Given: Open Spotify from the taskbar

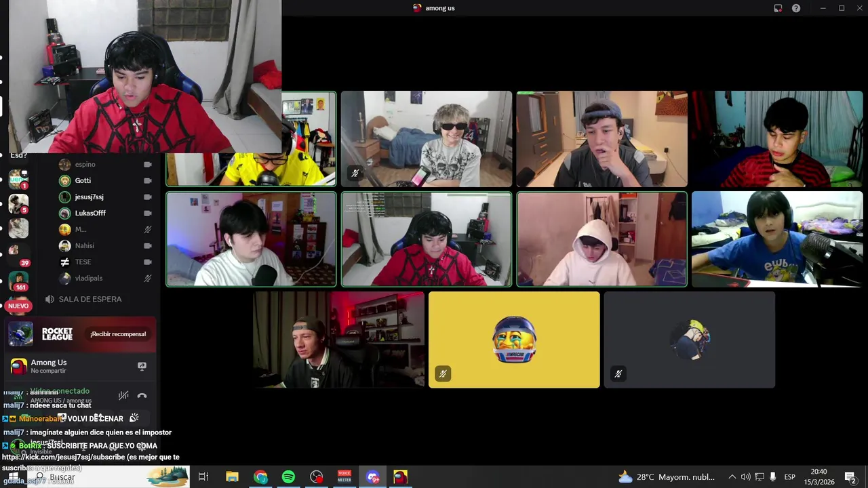Looking at the screenshot, I should tap(288, 477).
